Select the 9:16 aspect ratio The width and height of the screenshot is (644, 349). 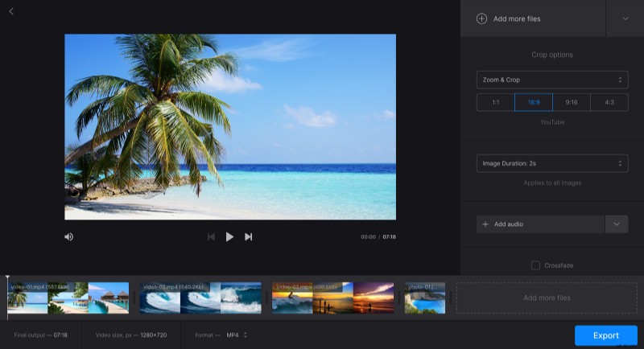(x=572, y=102)
